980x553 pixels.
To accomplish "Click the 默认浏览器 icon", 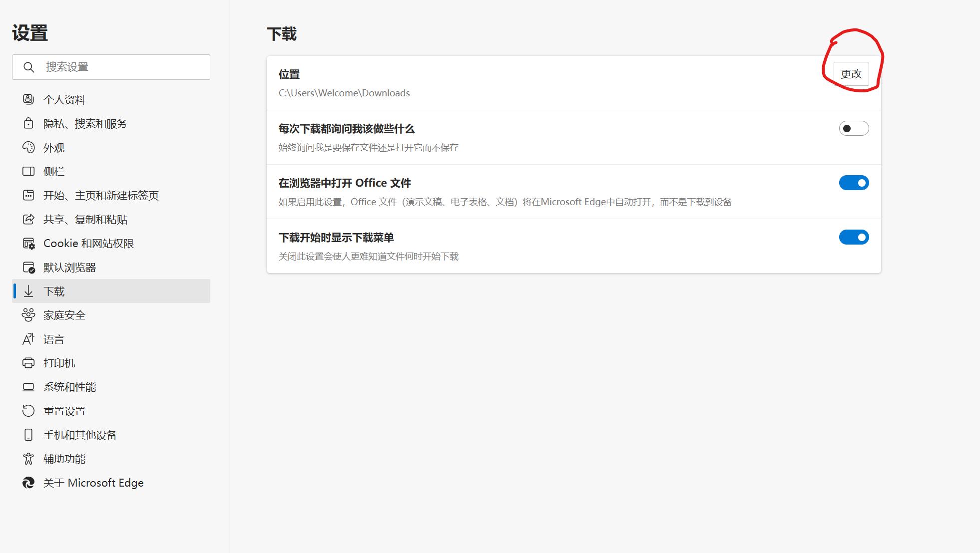I will [x=28, y=268].
